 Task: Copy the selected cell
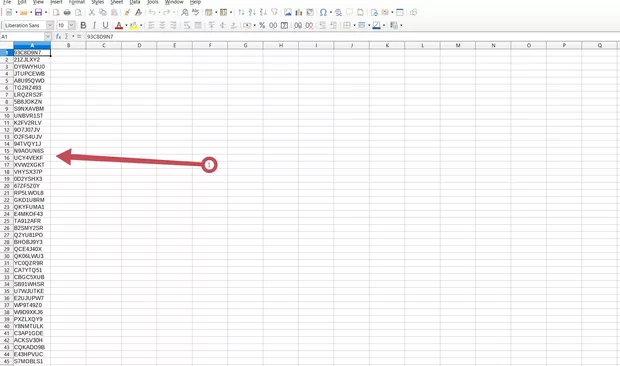tap(103, 13)
